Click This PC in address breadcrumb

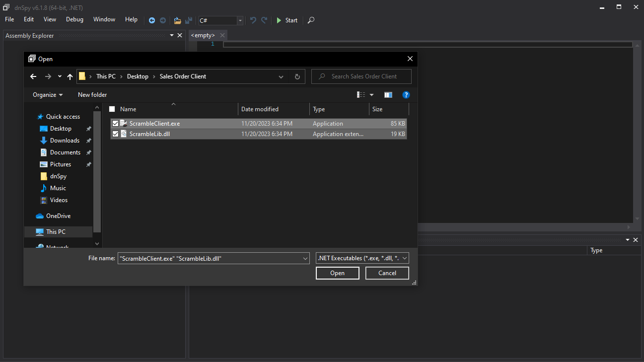coord(106,76)
